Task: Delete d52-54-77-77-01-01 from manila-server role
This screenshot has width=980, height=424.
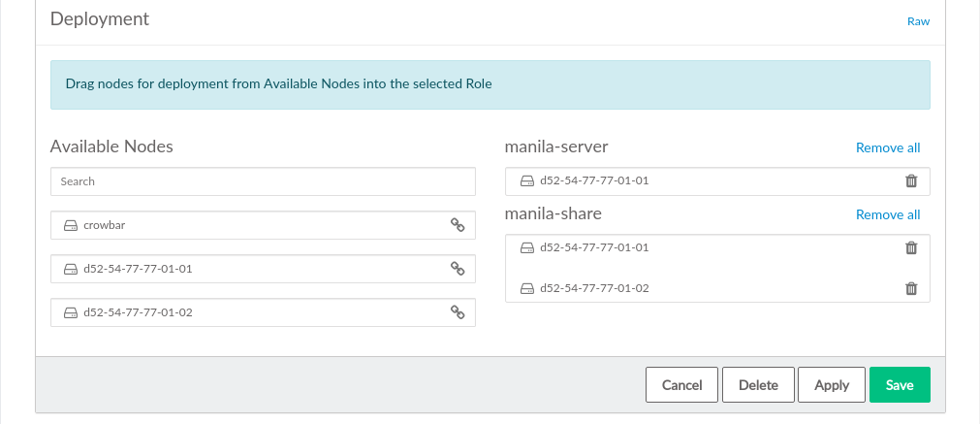Action: (910, 181)
